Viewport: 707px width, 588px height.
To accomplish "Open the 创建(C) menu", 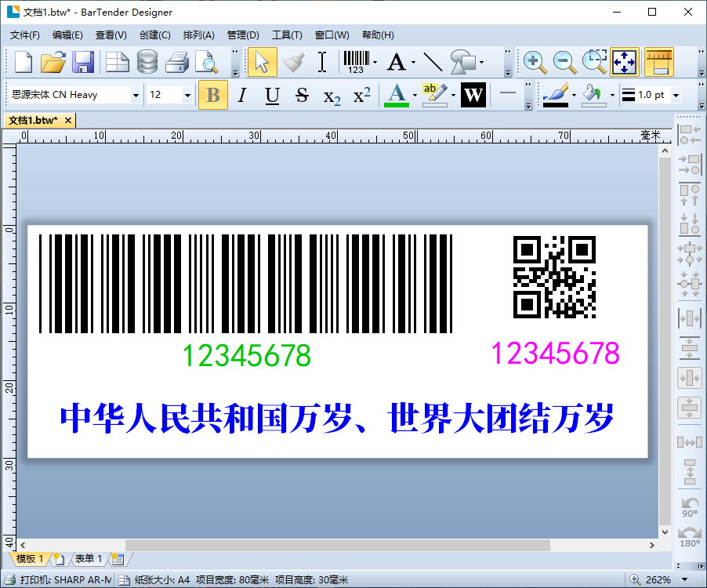I will coord(154,35).
